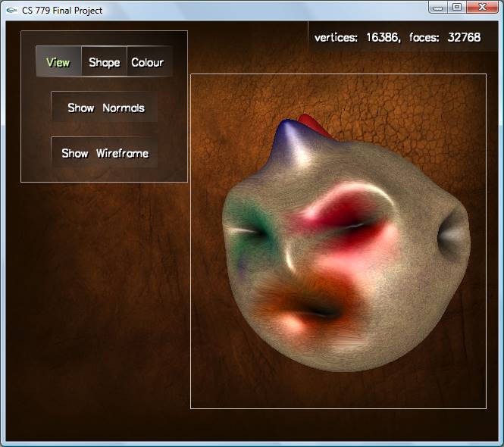This screenshot has height=447, width=504.
Task: Click the application icon in title bar
Action: 11,10
